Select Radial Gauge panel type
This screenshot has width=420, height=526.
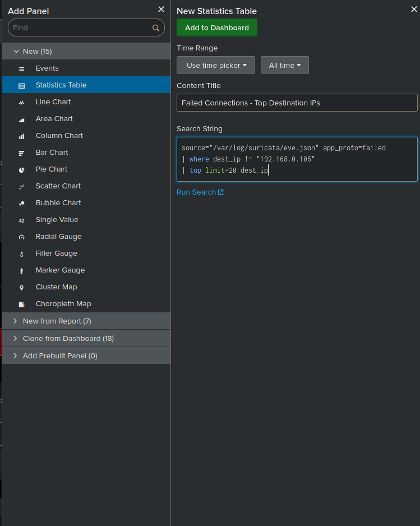pyautogui.click(x=86, y=237)
